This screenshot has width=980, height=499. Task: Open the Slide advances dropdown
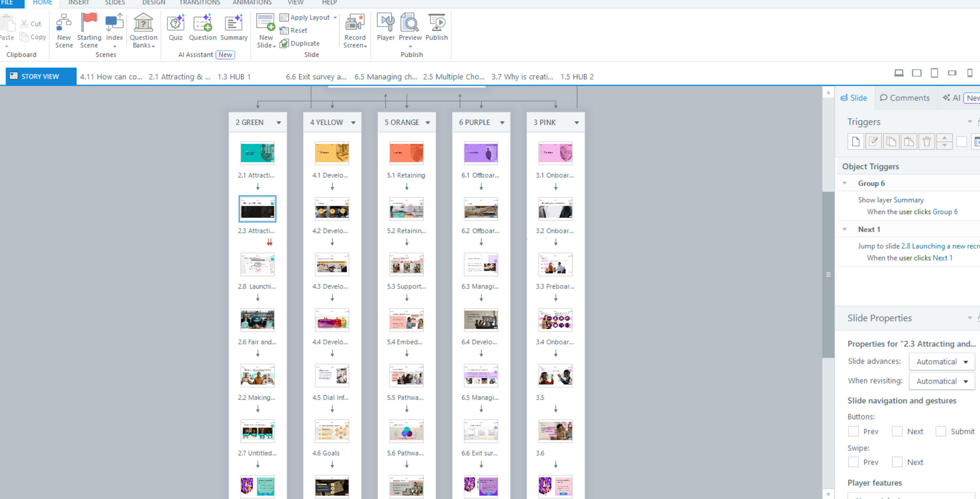click(941, 361)
